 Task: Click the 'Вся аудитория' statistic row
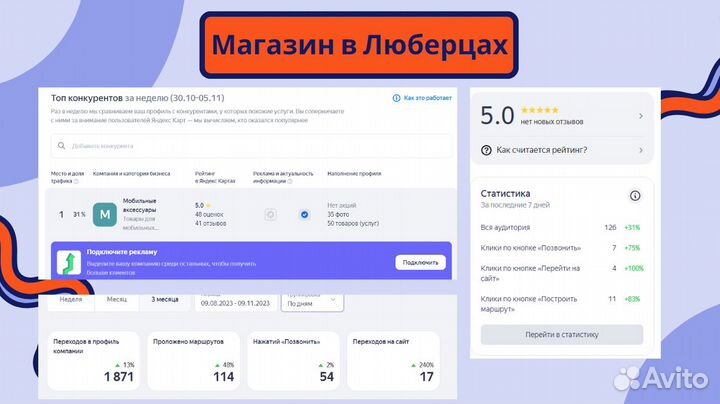561,227
